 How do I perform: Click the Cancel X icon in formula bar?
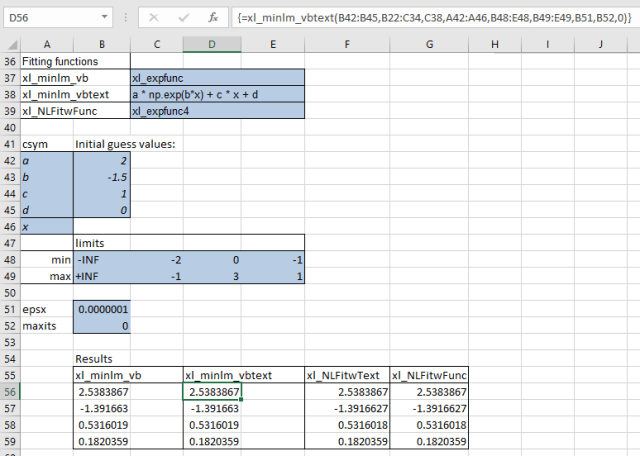coord(153,17)
